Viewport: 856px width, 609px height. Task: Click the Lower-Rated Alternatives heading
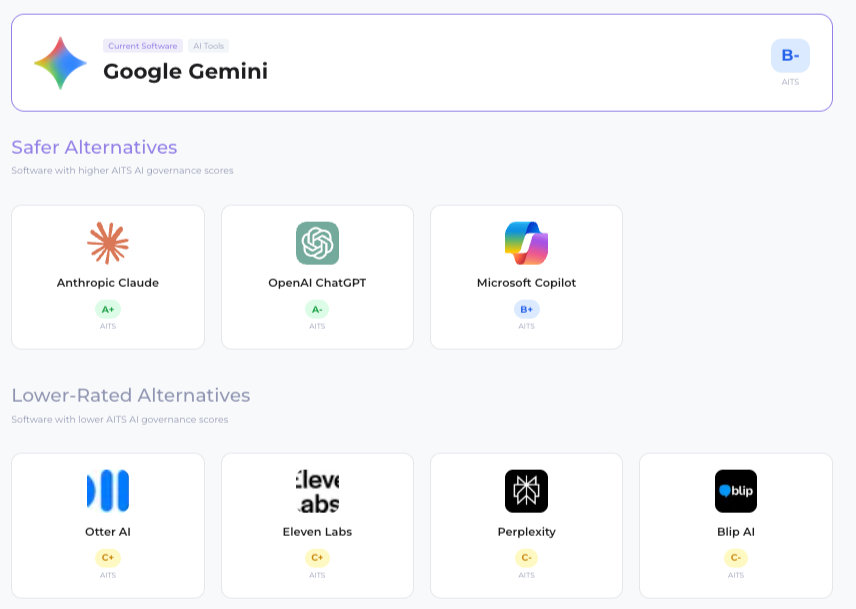(130, 395)
